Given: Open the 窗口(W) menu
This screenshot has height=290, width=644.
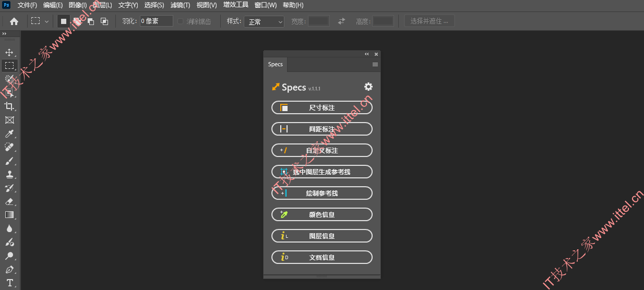Looking at the screenshot, I should pos(266,5).
